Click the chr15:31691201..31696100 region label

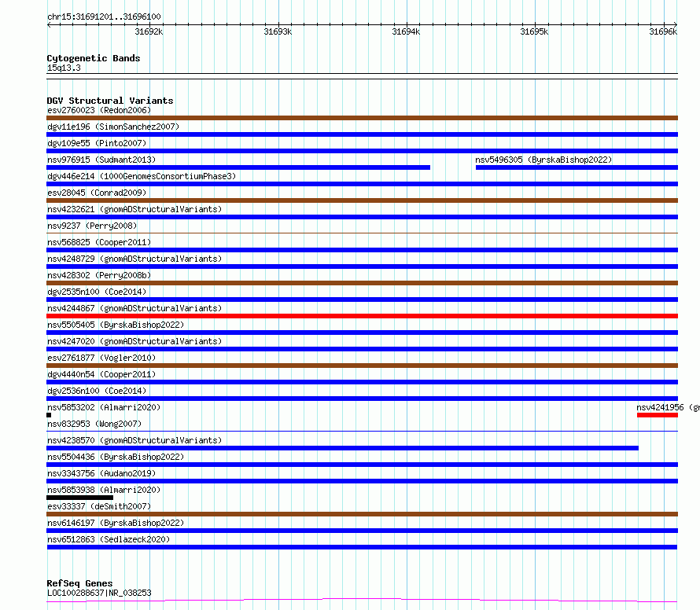(x=104, y=17)
